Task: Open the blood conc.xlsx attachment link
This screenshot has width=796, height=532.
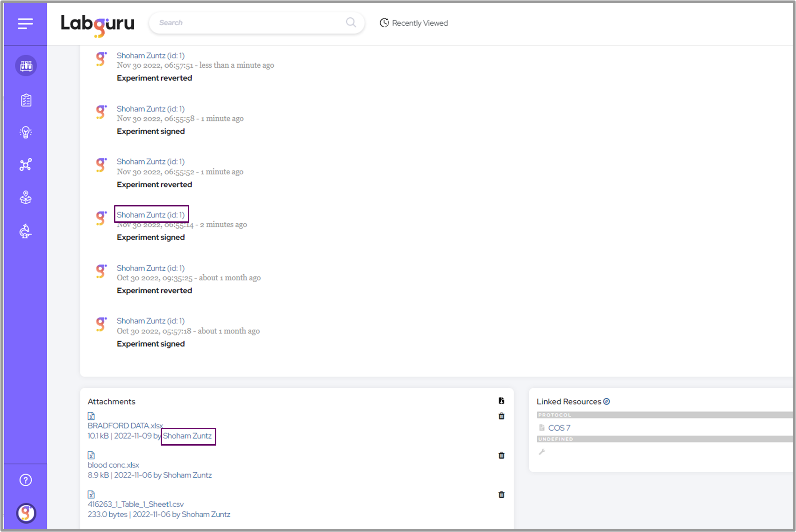Action: pos(114,465)
